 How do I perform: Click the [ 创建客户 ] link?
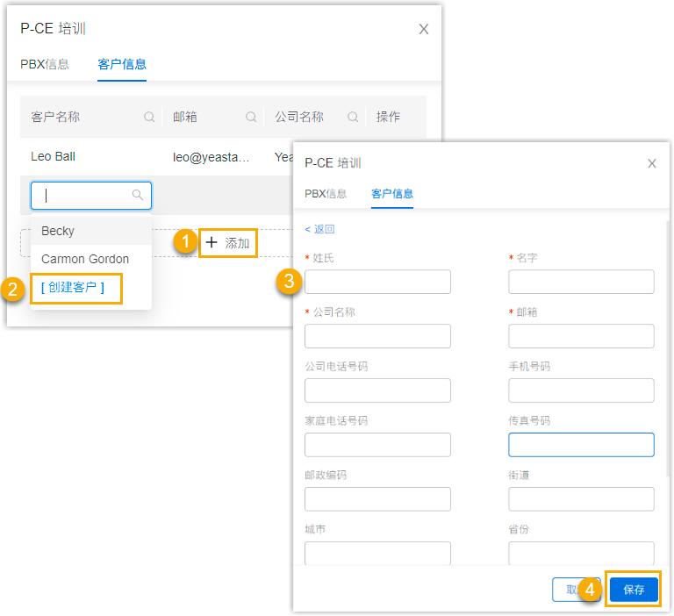coord(73,287)
